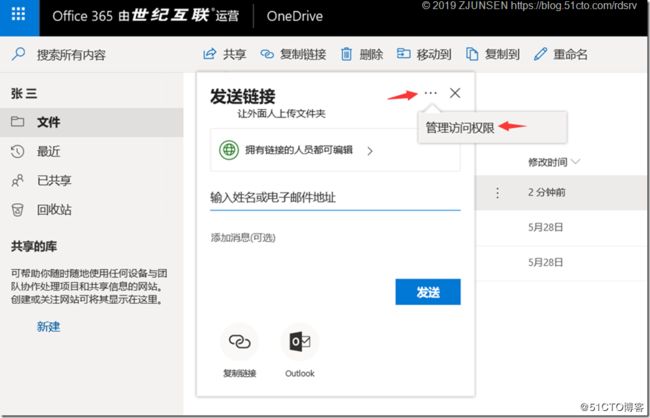Click the round copy link icon in dialog
Image resolution: width=650 pixels, height=418 pixels.
coord(240,342)
